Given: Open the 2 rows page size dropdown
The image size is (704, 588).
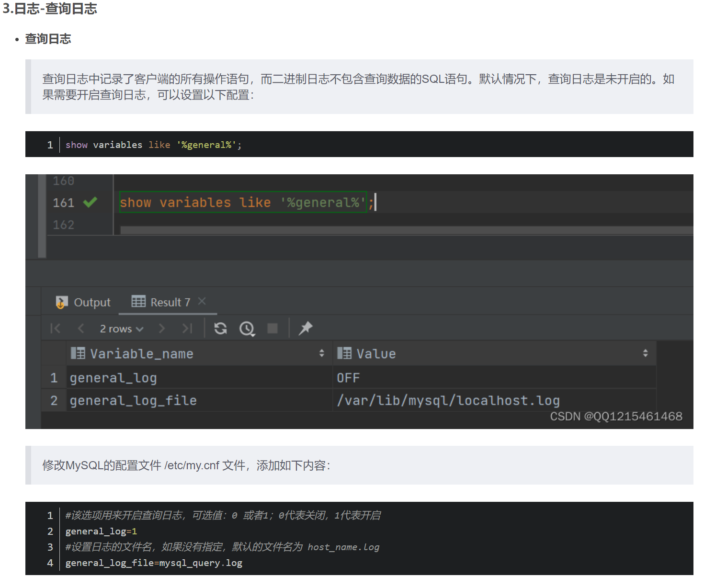Looking at the screenshot, I should pyautogui.click(x=122, y=329).
